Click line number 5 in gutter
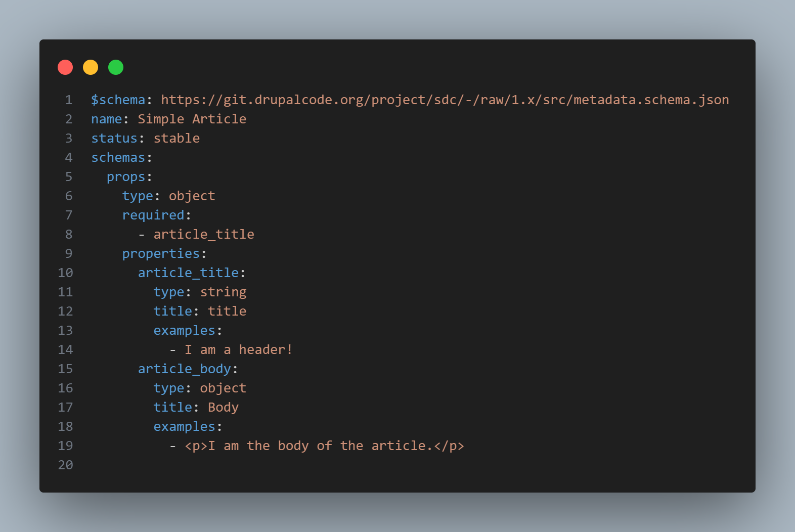The image size is (795, 532). point(69,177)
